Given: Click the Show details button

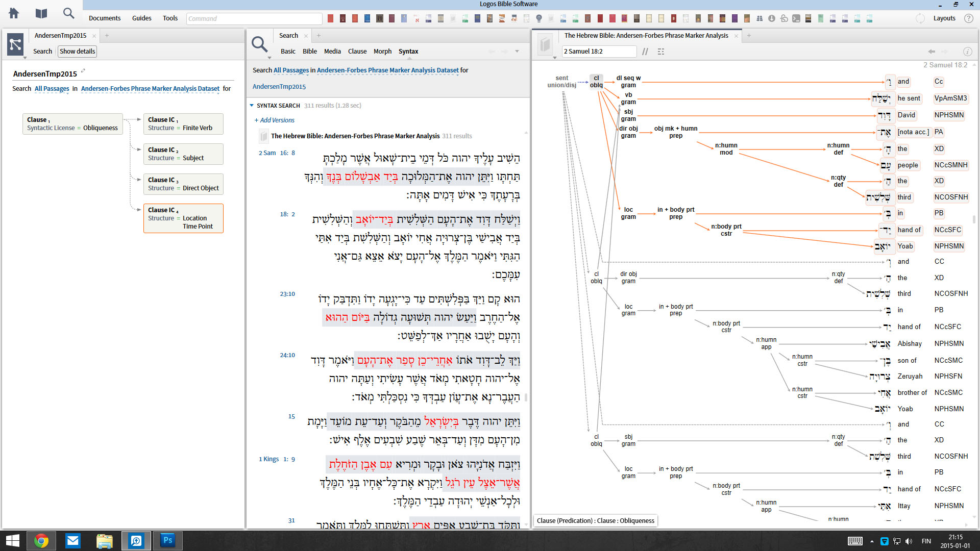Looking at the screenshot, I should coord(77,52).
